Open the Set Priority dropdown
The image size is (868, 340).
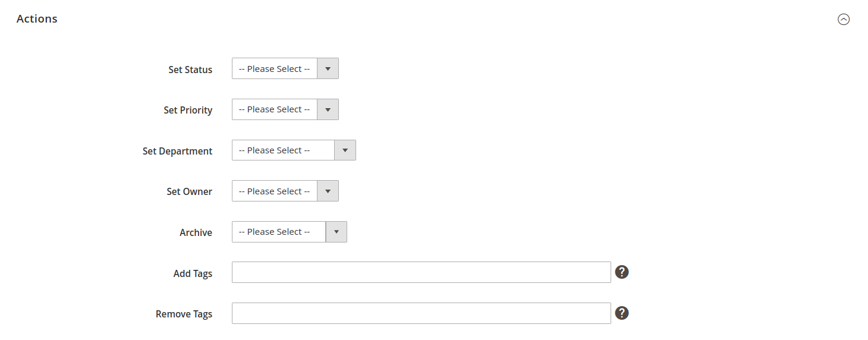pyautogui.click(x=285, y=110)
